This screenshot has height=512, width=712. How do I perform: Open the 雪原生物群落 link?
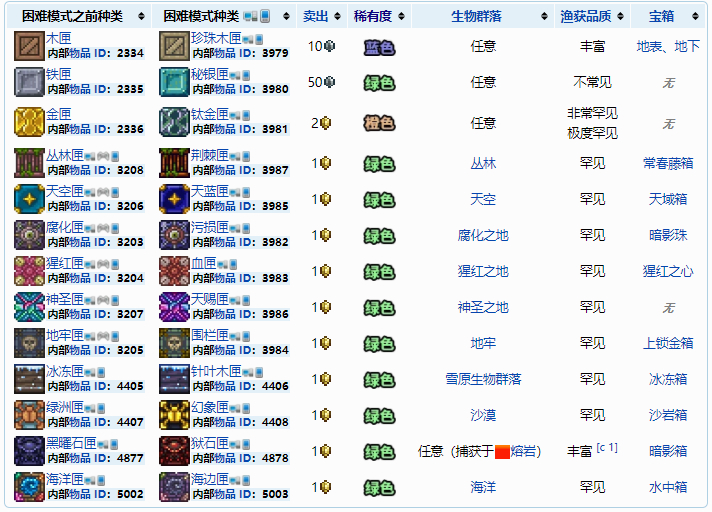483,379
